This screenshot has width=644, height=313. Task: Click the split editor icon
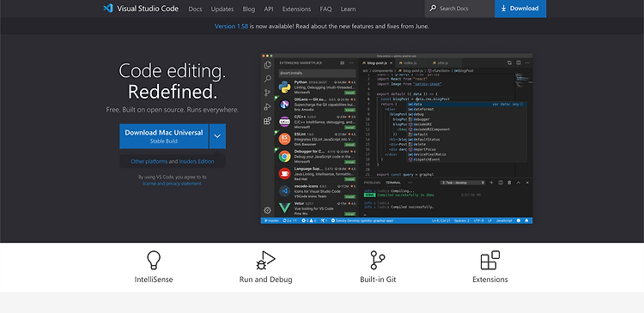519,63
